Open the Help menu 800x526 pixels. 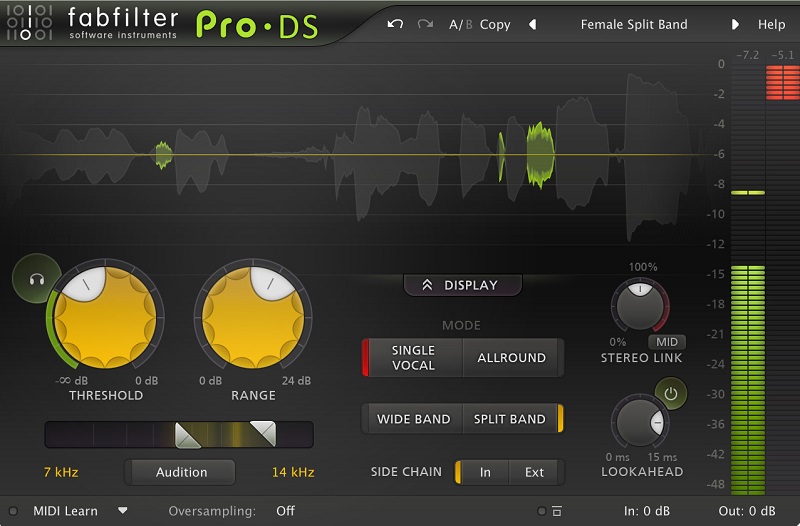tap(771, 24)
